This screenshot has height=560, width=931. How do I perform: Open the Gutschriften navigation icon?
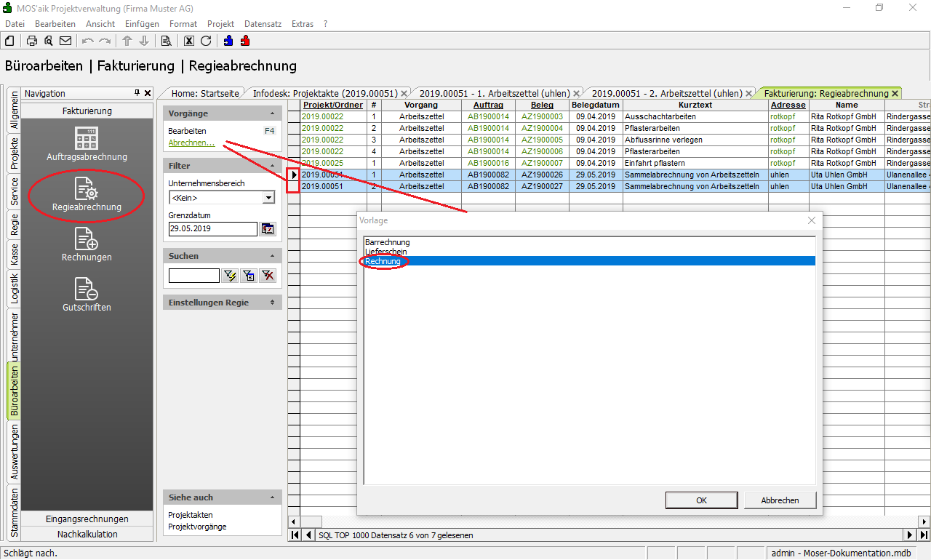tap(87, 294)
